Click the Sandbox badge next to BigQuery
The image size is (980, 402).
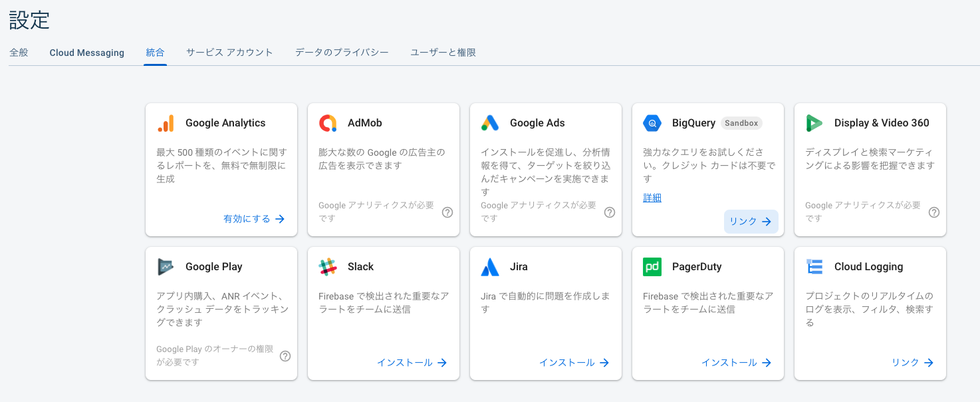741,123
